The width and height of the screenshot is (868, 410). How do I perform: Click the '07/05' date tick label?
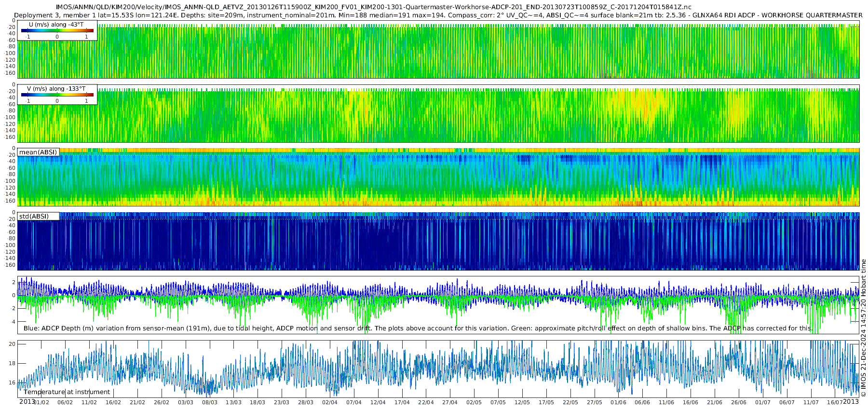pyautogui.click(x=498, y=402)
